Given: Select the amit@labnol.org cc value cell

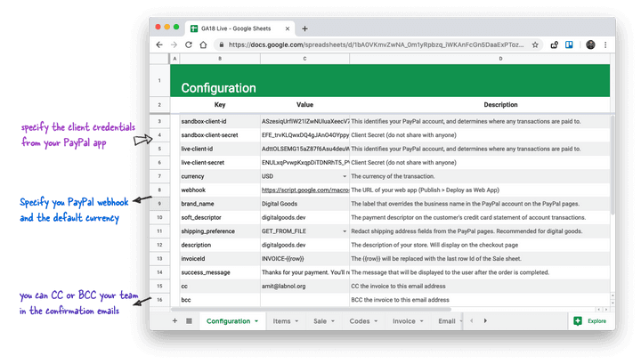Looking at the screenshot, I should pos(305,286).
